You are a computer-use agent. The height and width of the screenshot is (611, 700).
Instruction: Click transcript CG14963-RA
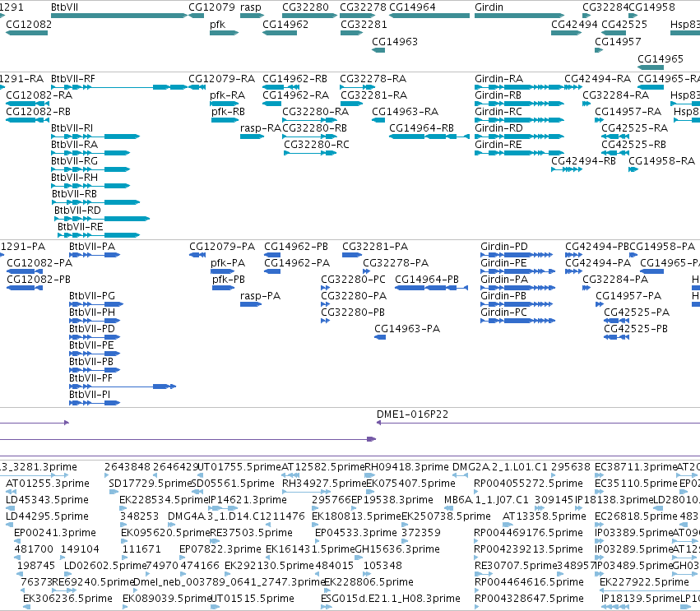(x=405, y=112)
